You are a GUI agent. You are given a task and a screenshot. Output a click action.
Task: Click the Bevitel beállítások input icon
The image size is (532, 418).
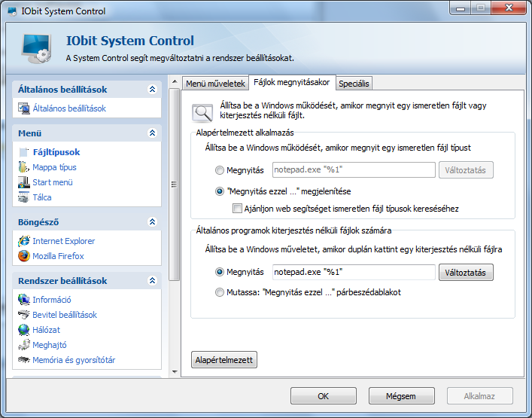click(24, 315)
